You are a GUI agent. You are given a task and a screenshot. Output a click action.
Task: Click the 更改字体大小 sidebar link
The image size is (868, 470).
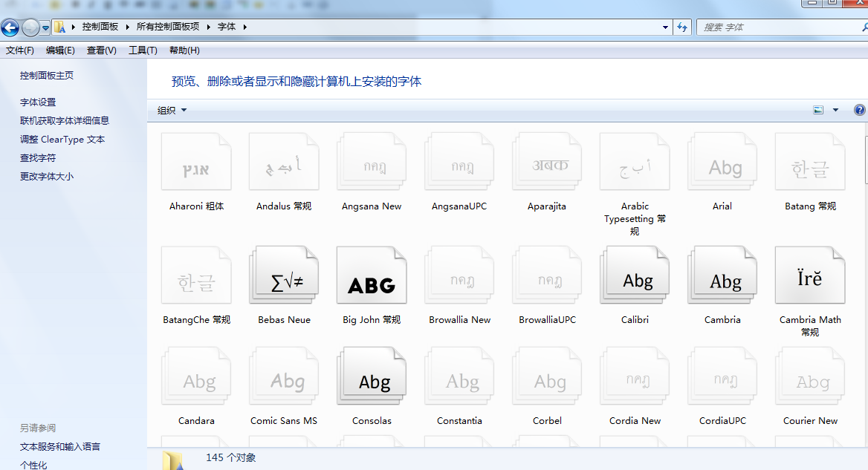(47, 177)
